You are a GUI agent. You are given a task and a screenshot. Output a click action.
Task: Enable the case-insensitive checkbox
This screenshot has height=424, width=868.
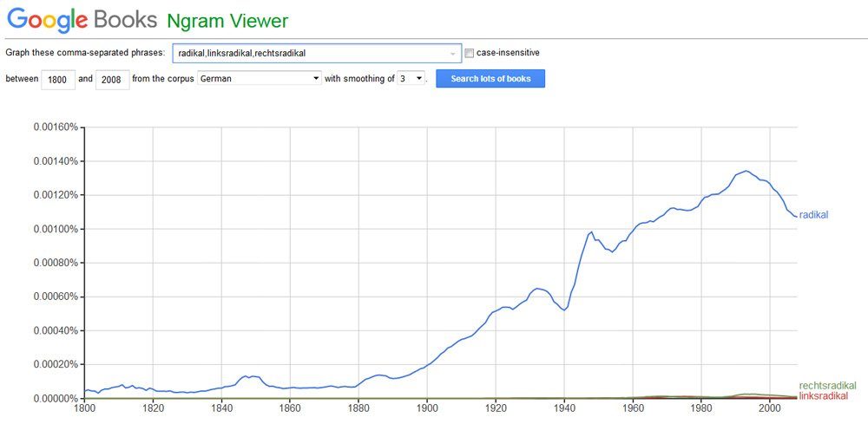[470, 53]
